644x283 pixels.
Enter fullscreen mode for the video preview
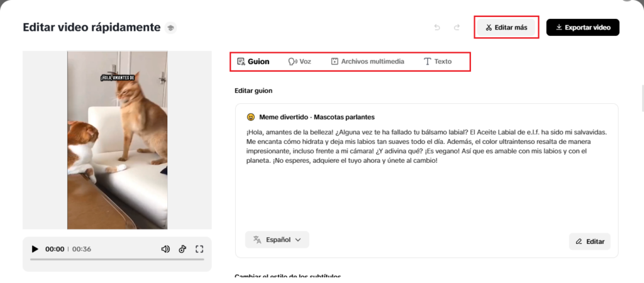click(x=199, y=249)
